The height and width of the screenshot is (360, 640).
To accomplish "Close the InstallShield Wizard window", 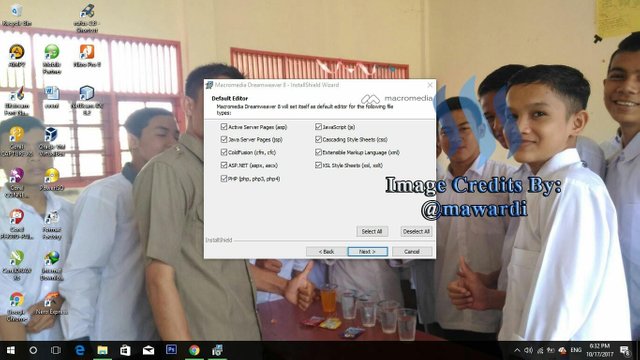I will pos(430,85).
